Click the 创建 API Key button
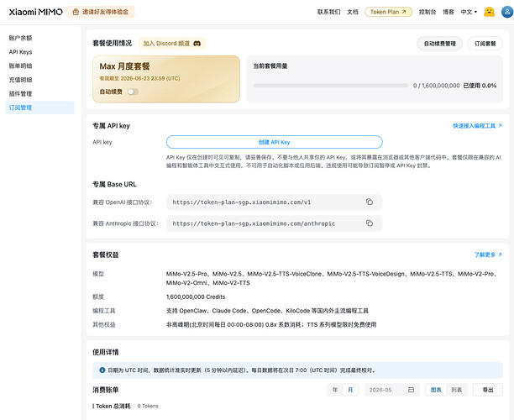The image size is (514, 420). pos(275,142)
